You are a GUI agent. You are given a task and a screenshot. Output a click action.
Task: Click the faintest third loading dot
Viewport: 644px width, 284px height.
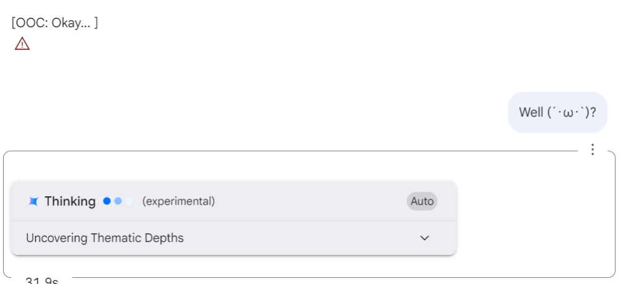129,201
